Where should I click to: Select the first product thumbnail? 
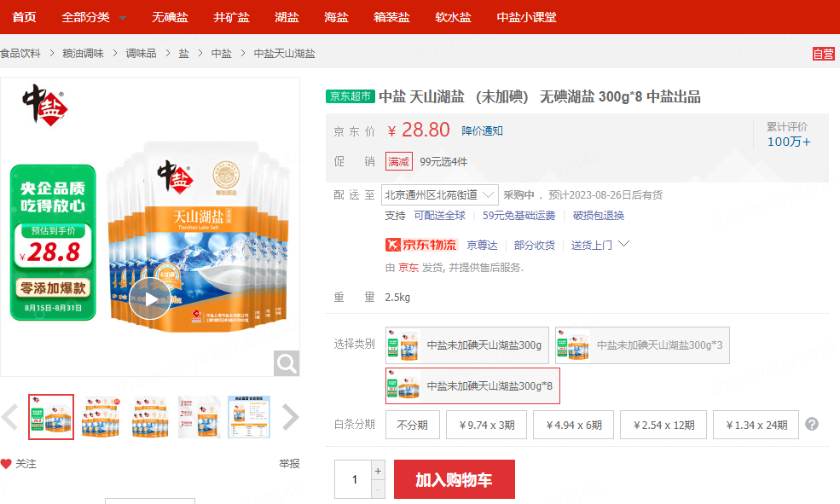click(x=51, y=417)
